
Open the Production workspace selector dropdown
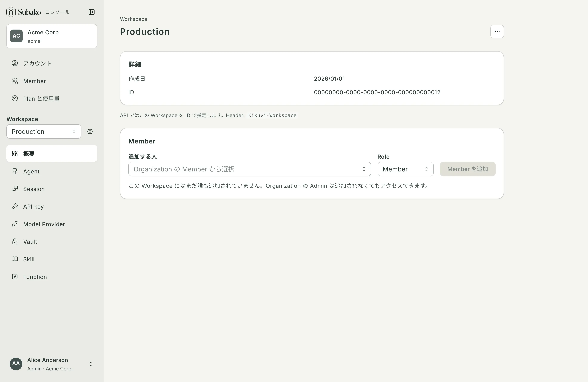tap(44, 131)
